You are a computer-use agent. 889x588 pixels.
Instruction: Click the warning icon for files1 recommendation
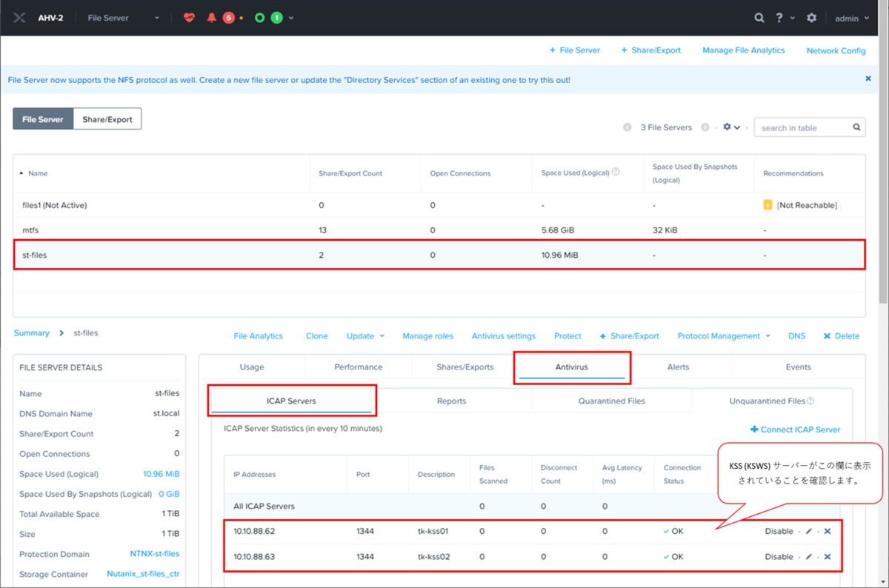pyautogui.click(x=768, y=204)
